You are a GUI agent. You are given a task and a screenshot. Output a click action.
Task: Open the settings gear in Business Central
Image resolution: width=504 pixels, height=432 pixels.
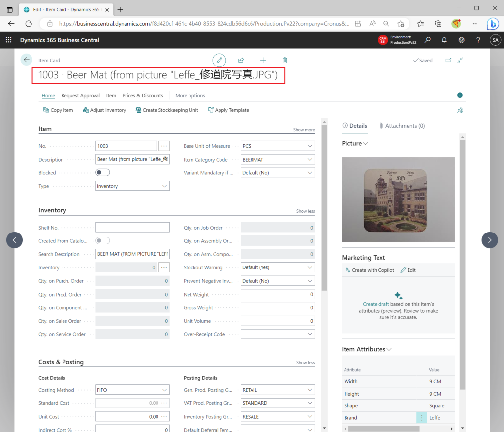click(x=461, y=40)
